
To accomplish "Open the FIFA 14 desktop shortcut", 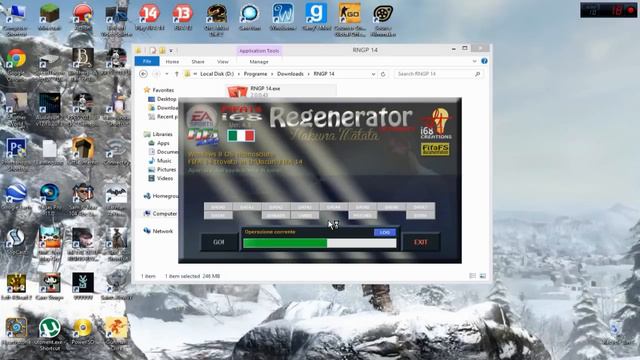I will 149,18.
